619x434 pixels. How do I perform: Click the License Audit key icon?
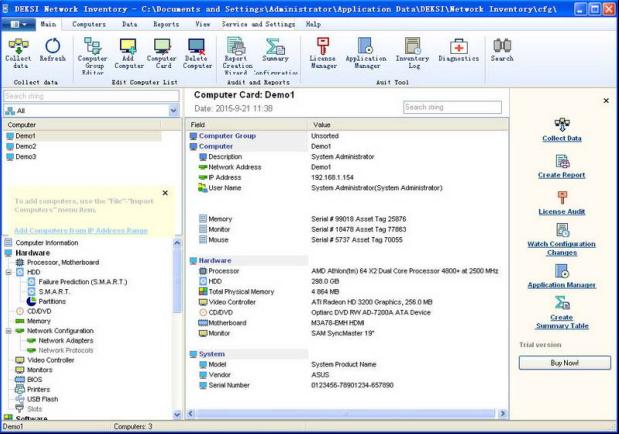click(562, 197)
